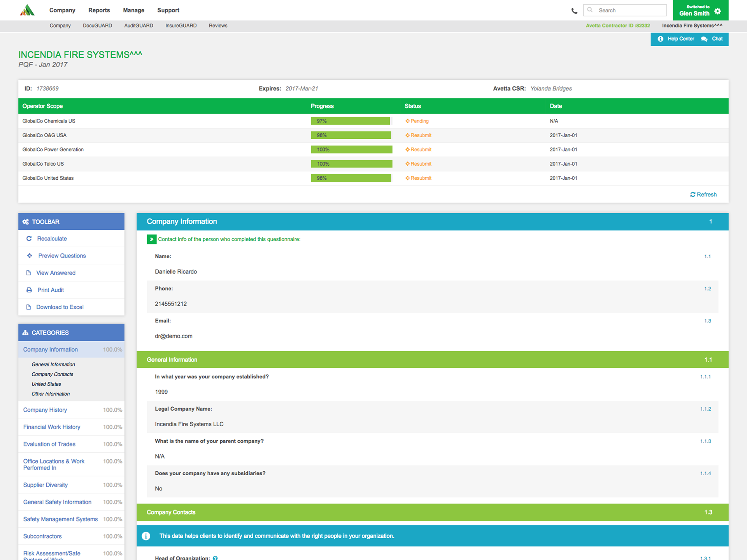
Task: Click Resubmit icon for GlobalCo Telco US
Action: point(407,164)
